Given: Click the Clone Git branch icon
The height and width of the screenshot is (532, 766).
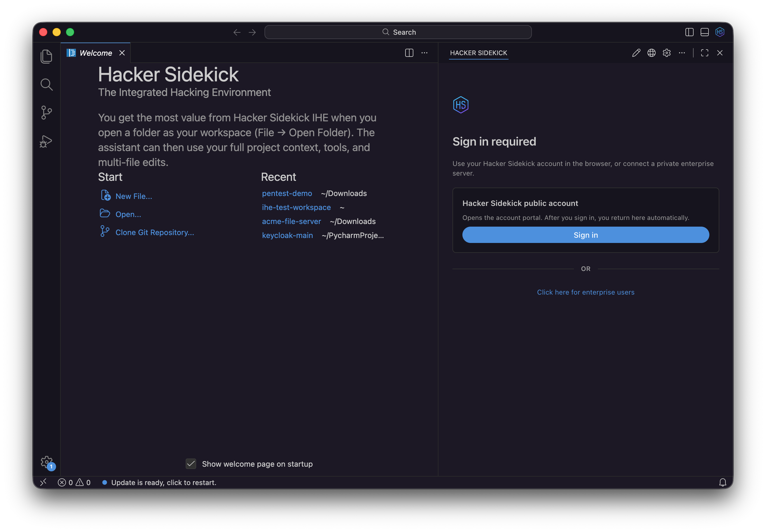Looking at the screenshot, I should click(105, 231).
